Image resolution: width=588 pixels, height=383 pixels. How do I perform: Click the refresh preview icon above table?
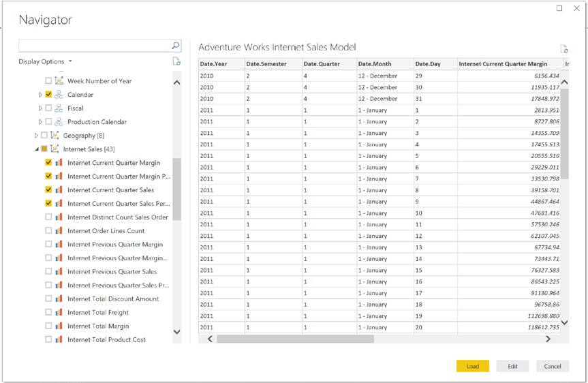[x=564, y=49]
